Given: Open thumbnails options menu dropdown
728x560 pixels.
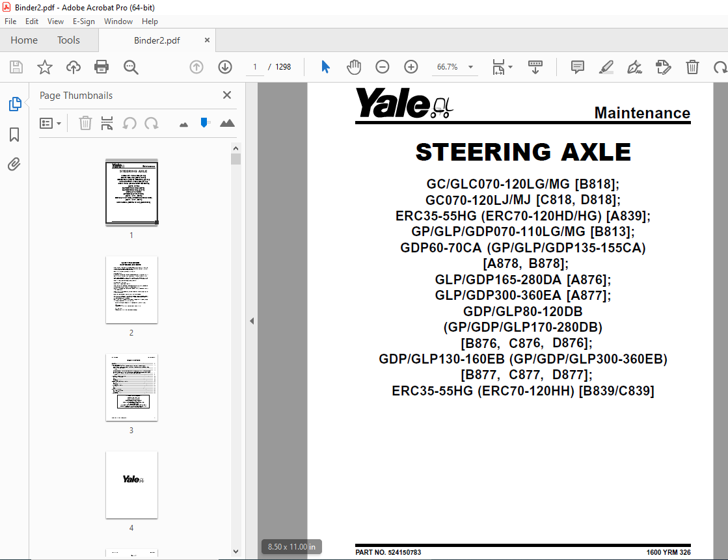Looking at the screenshot, I should [x=51, y=124].
